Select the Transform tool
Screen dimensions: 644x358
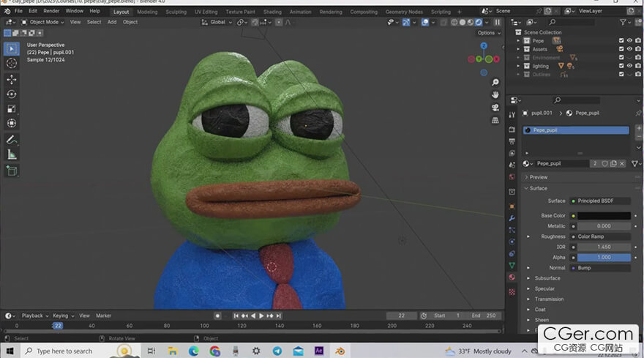point(12,123)
